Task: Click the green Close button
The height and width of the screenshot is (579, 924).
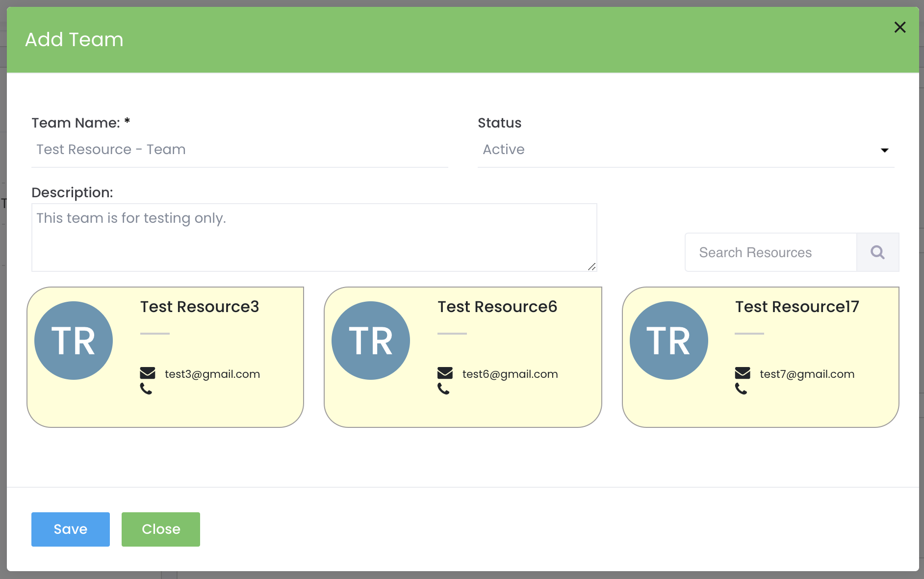Action: [161, 529]
